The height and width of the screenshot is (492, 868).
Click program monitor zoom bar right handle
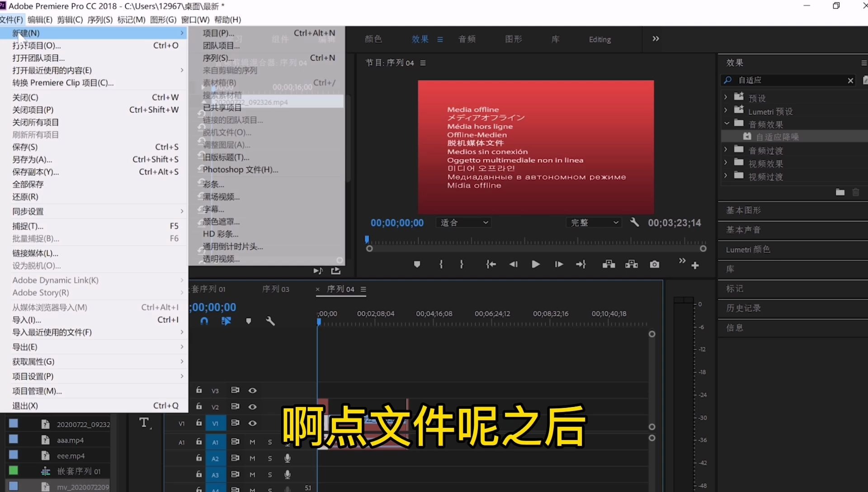703,249
